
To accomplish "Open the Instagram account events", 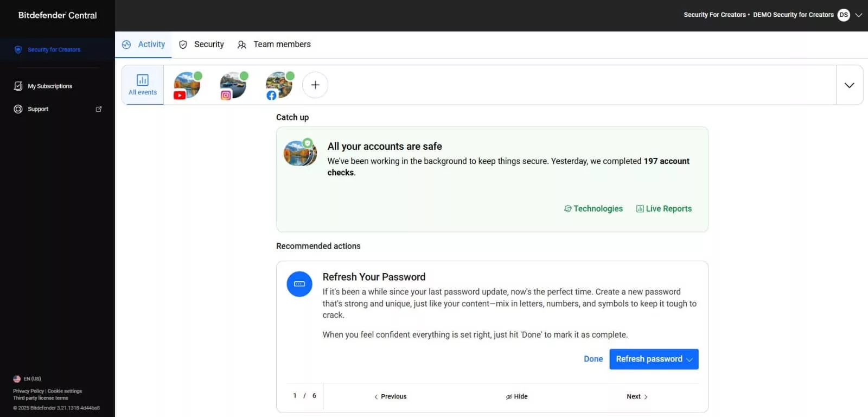I will coord(233,85).
